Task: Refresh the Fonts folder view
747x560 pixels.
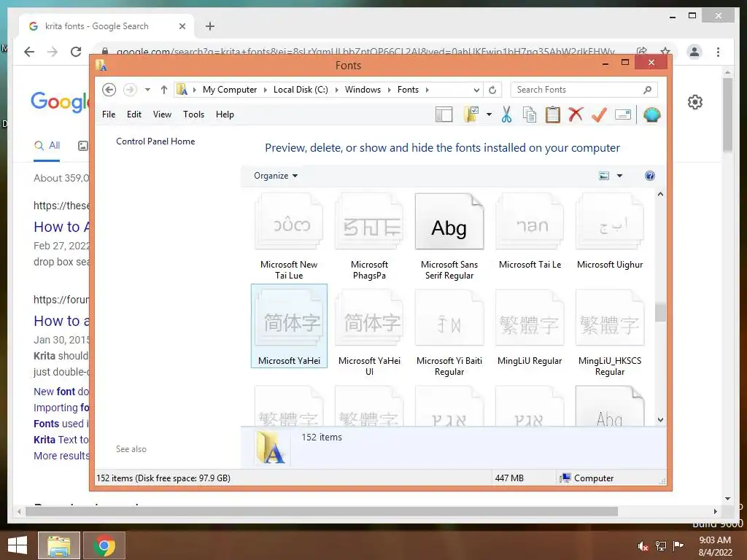Action: coord(492,90)
